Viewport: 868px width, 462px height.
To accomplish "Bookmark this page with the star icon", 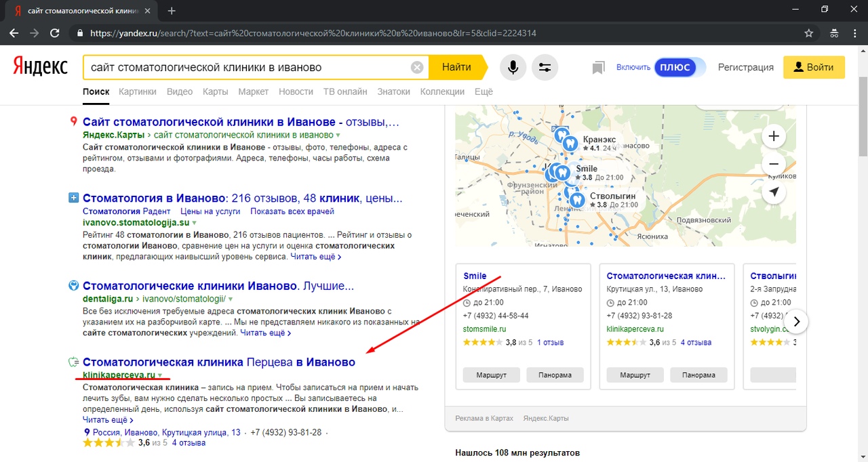I will [x=808, y=33].
